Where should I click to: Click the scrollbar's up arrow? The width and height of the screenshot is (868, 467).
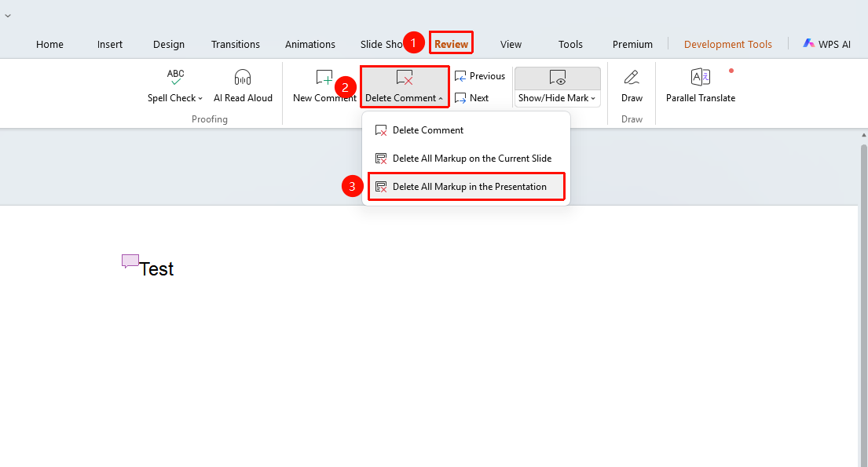[x=863, y=134]
